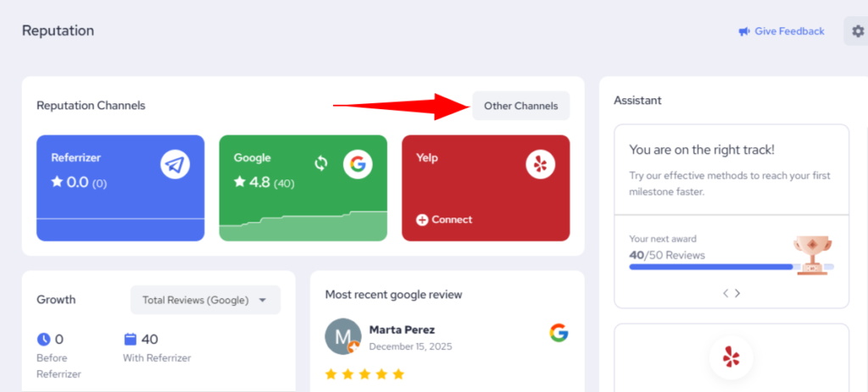868x392 pixels.
Task: Open the Total Reviews (Google) dropdown
Action: point(205,300)
